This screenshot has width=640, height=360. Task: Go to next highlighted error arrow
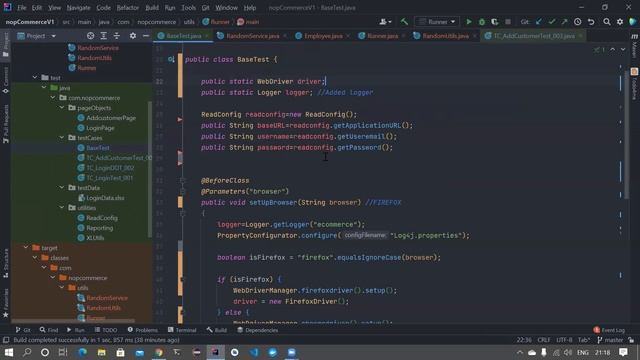point(623,49)
